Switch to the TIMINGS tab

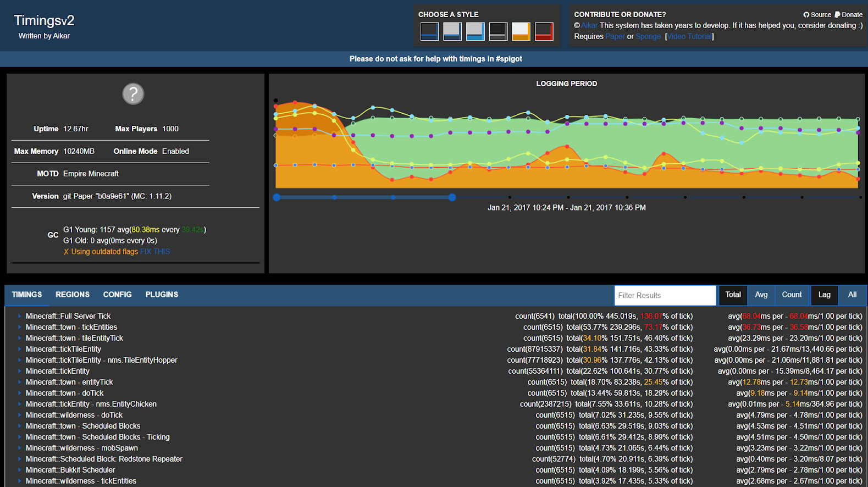click(x=27, y=295)
